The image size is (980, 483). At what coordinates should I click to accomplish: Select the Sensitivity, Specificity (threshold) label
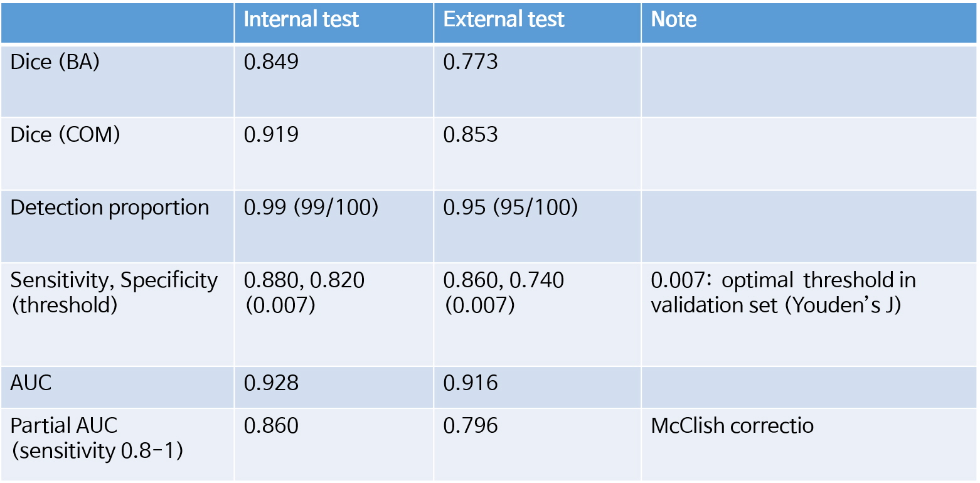tap(114, 292)
